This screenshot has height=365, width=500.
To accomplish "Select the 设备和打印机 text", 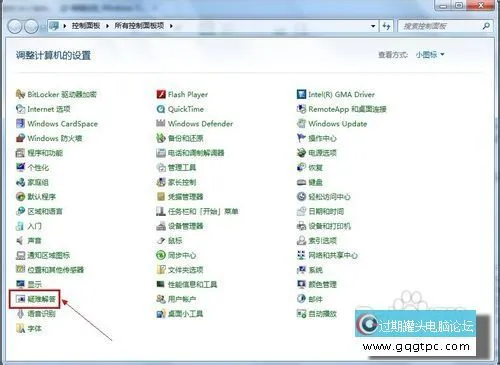I will tap(330, 226).
